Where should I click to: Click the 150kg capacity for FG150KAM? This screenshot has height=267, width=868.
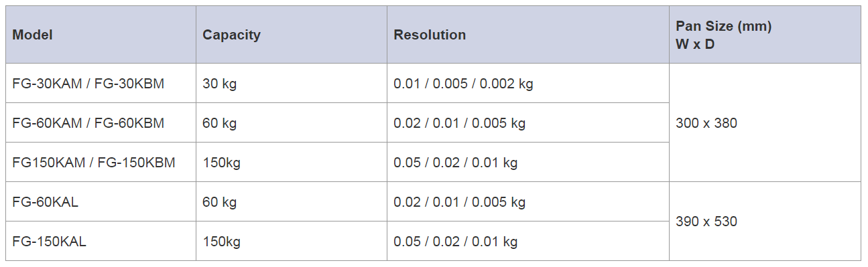pos(292,163)
